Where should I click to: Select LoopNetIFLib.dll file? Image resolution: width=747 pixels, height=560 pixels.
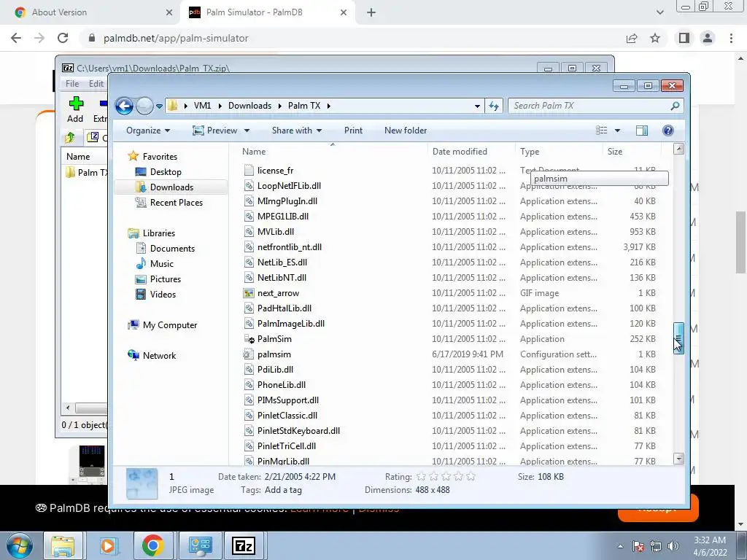tap(289, 186)
